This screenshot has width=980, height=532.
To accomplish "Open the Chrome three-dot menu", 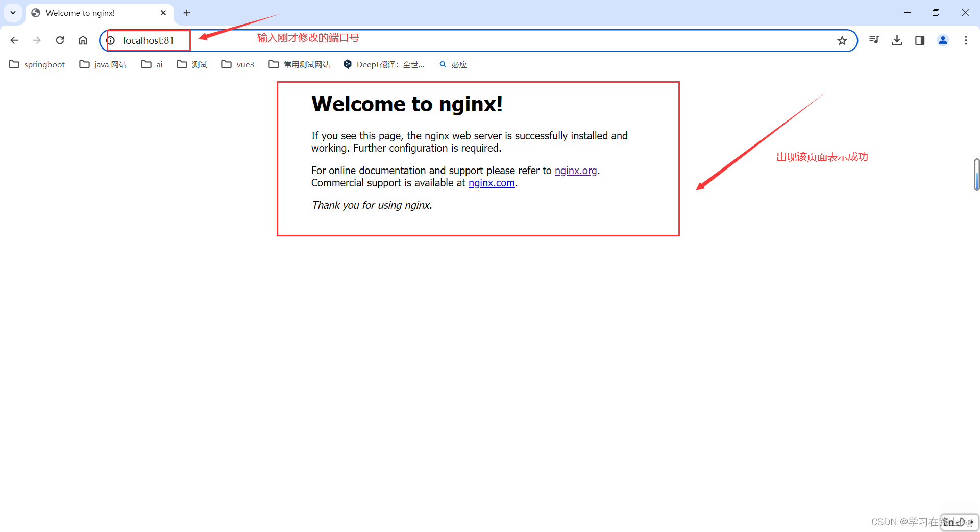I will [x=966, y=40].
